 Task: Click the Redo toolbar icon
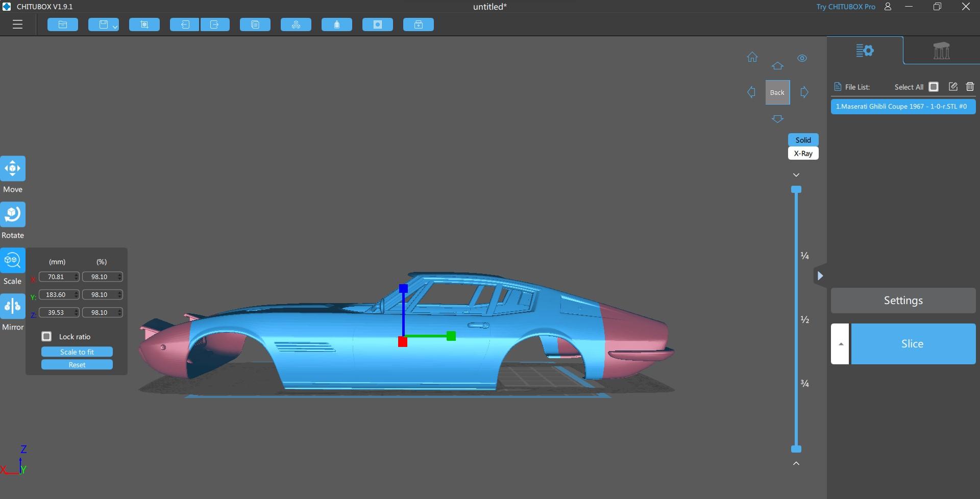(x=214, y=24)
